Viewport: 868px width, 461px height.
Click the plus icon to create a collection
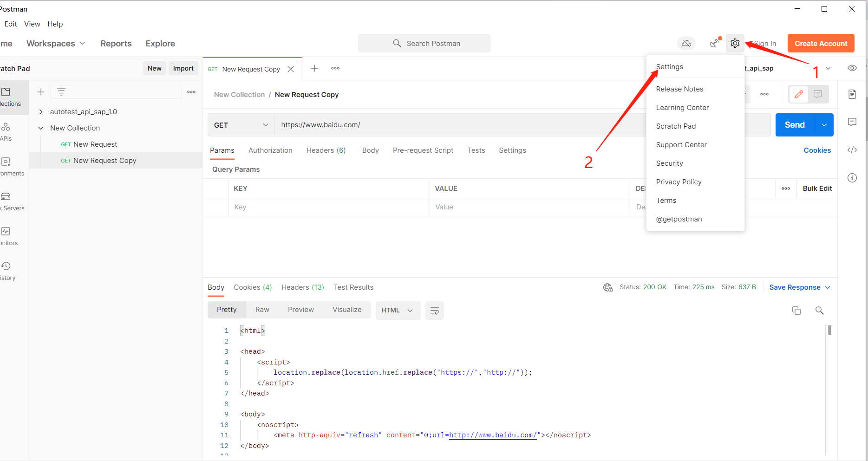(x=41, y=92)
